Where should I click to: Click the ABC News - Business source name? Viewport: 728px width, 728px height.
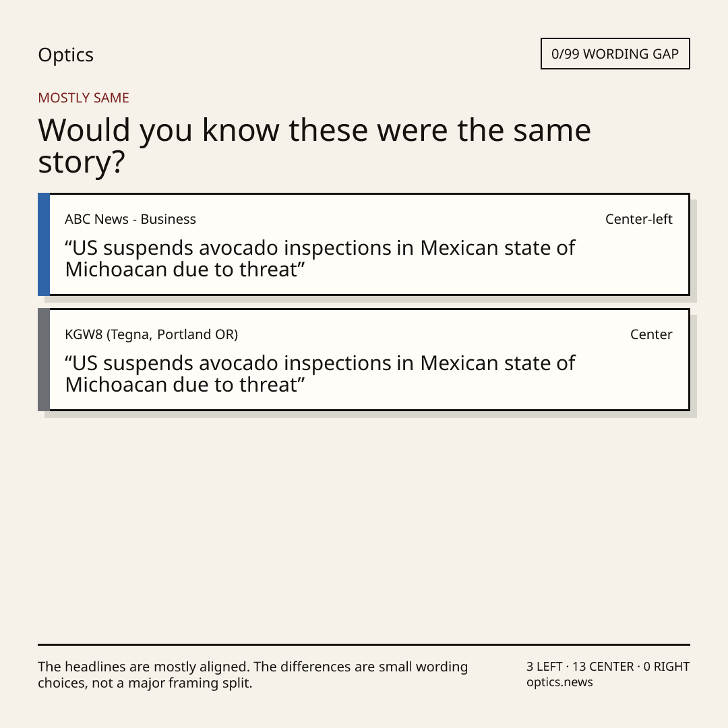pyautogui.click(x=131, y=219)
